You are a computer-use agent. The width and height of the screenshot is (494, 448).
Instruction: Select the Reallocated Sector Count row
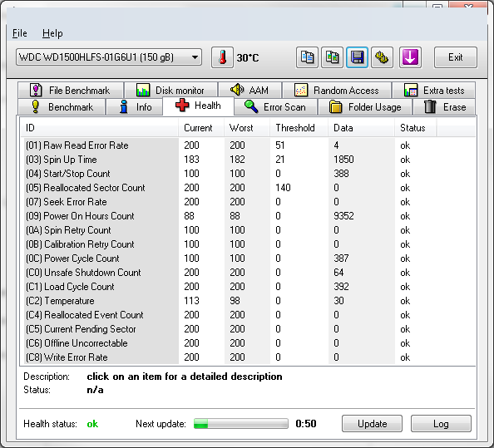[x=248, y=188]
